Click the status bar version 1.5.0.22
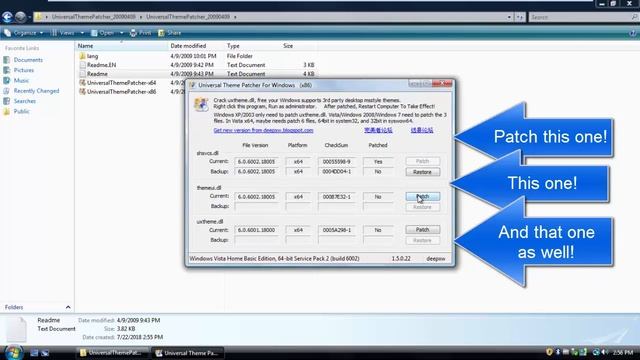This screenshot has height=360, width=640. click(401, 259)
